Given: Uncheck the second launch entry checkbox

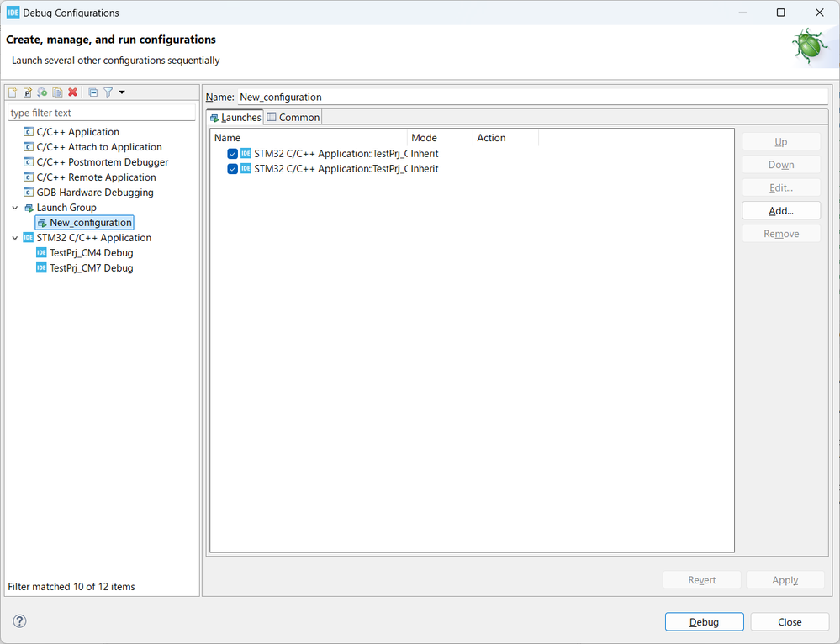Looking at the screenshot, I should click(233, 169).
